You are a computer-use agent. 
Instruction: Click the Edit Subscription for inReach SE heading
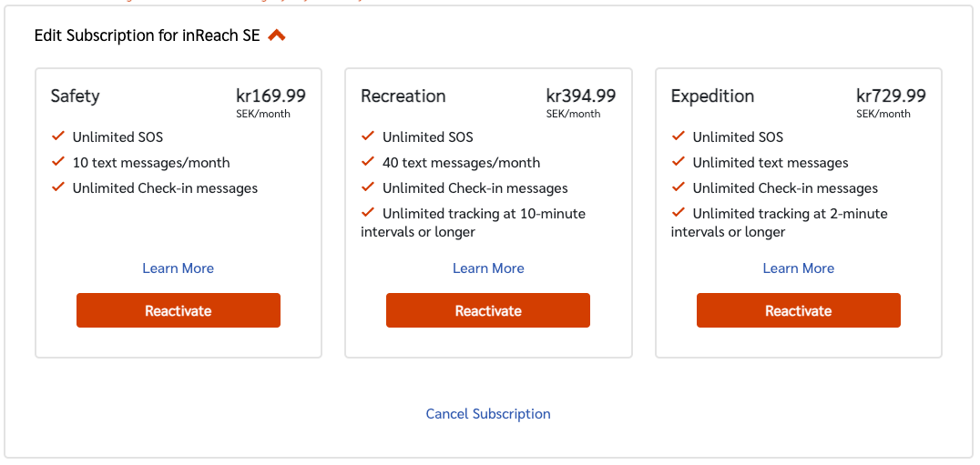coord(147,35)
